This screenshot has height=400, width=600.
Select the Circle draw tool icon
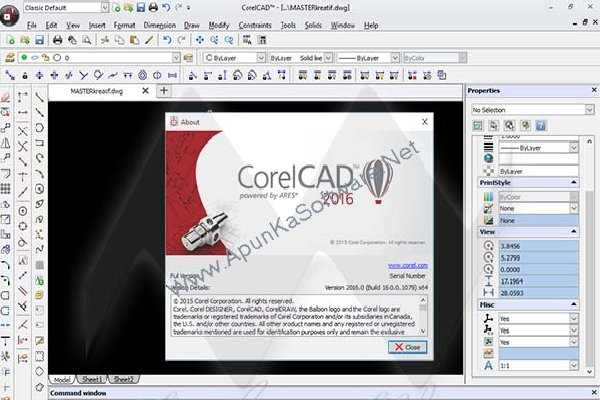pos(39,189)
